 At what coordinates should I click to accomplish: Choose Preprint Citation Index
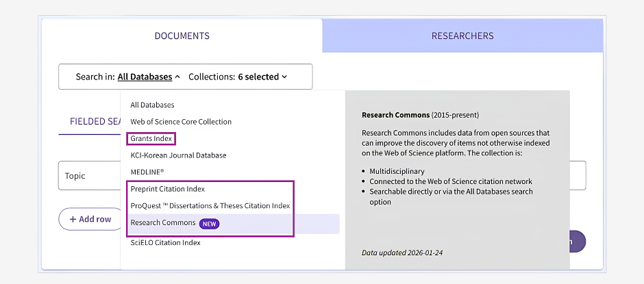click(x=168, y=189)
